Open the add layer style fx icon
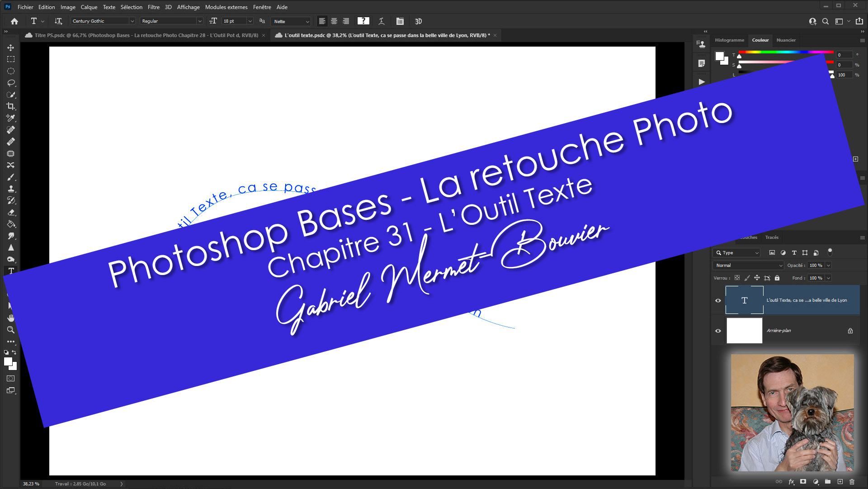 point(791,482)
